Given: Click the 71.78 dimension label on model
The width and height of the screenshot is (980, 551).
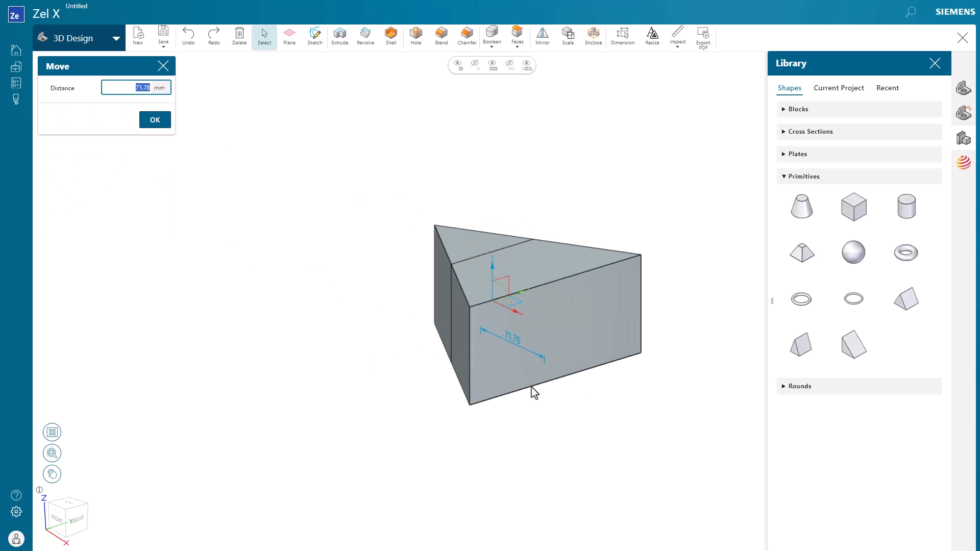Looking at the screenshot, I should 512,338.
